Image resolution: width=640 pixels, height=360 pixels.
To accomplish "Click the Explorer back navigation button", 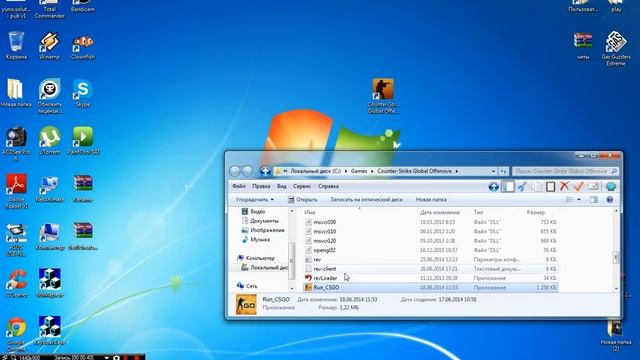I will pyautogui.click(x=235, y=171).
